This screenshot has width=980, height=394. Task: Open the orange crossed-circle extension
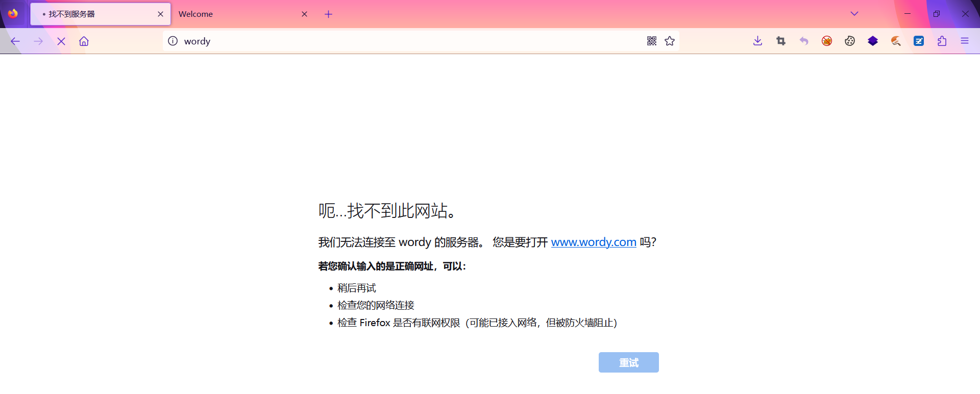point(827,41)
